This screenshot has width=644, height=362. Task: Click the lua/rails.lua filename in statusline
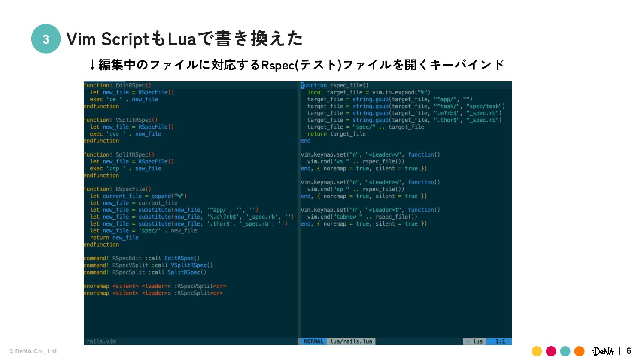point(351,341)
